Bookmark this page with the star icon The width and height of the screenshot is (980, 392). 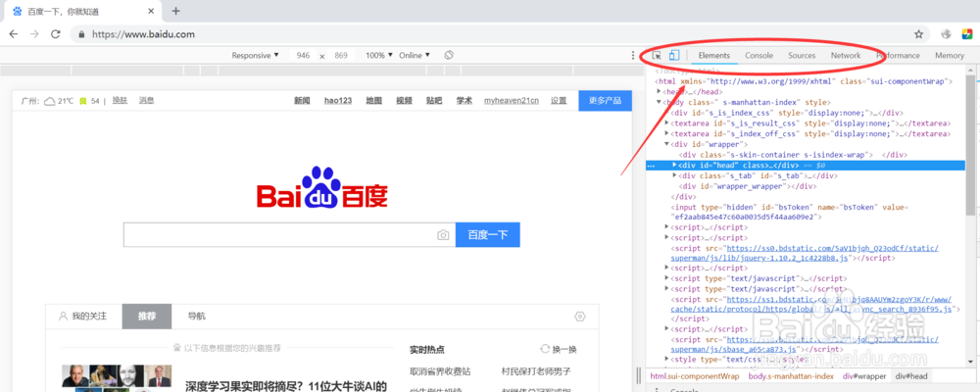(x=919, y=34)
